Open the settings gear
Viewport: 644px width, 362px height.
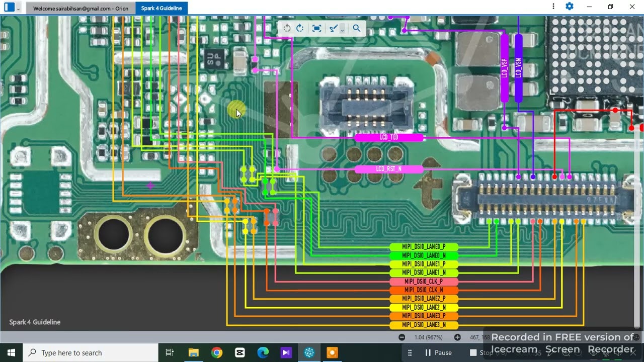click(x=570, y=7)
